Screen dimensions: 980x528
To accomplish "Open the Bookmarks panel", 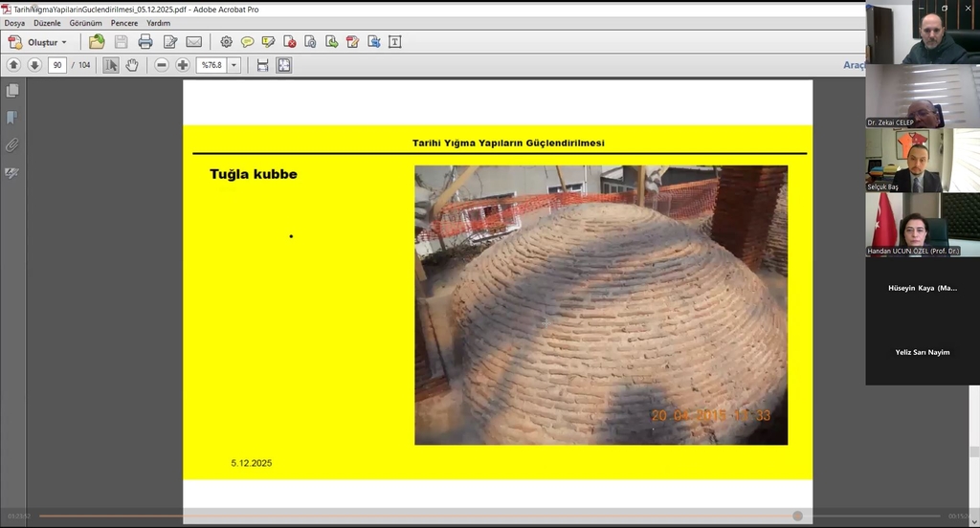I will point(12,118).
